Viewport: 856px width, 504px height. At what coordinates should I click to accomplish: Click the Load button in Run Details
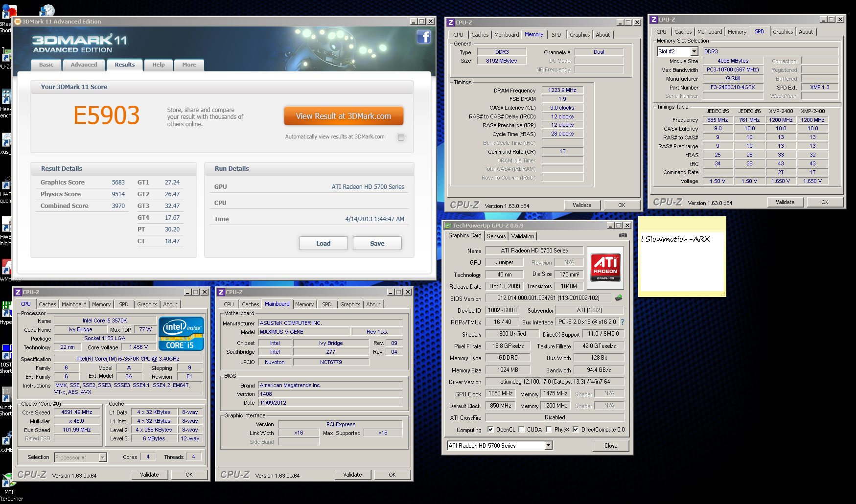coord(324,243)
